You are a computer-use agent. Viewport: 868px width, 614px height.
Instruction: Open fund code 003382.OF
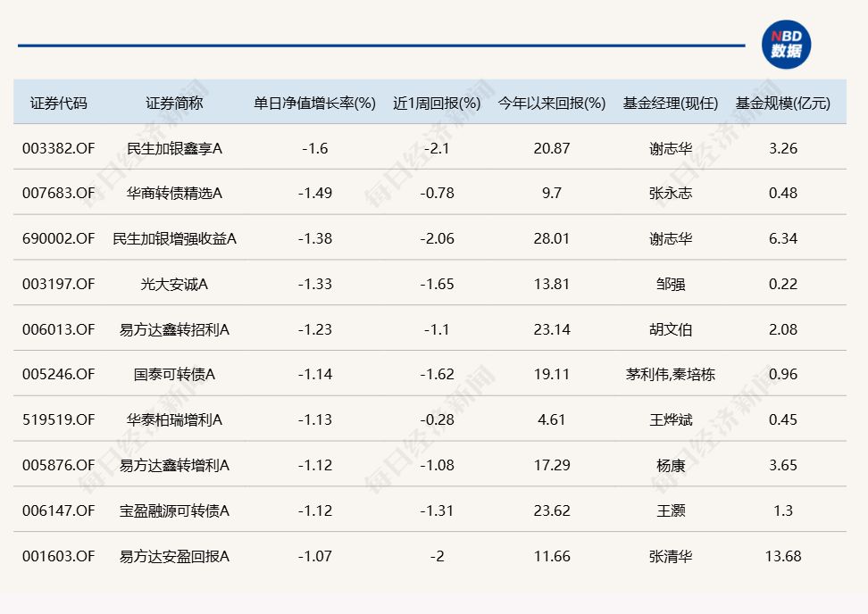click(x=59, y=148)
